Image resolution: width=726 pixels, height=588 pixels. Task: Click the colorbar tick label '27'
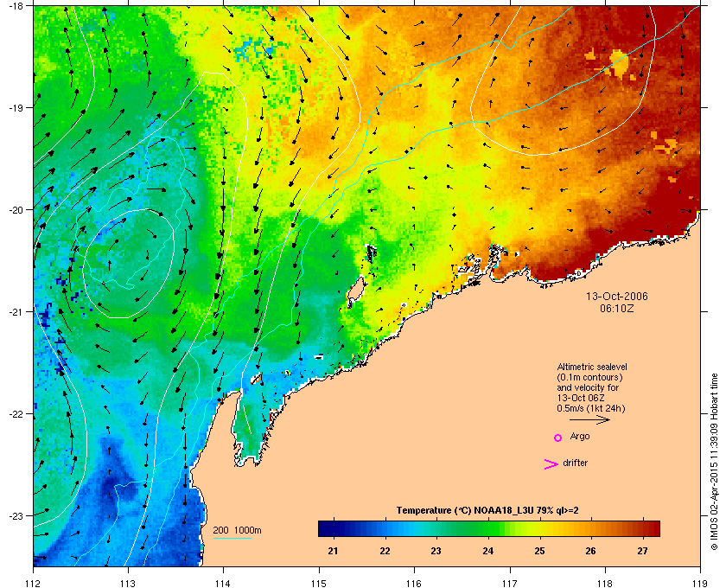642,551
